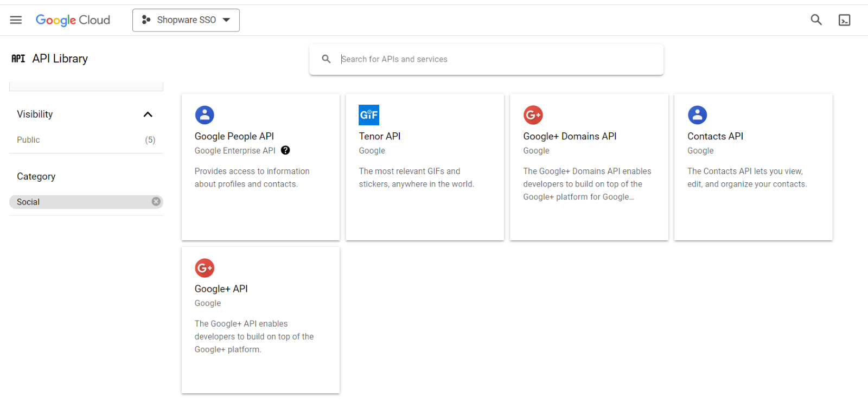
Task: Open the Contacts API card title
Action: coord(715,136)
